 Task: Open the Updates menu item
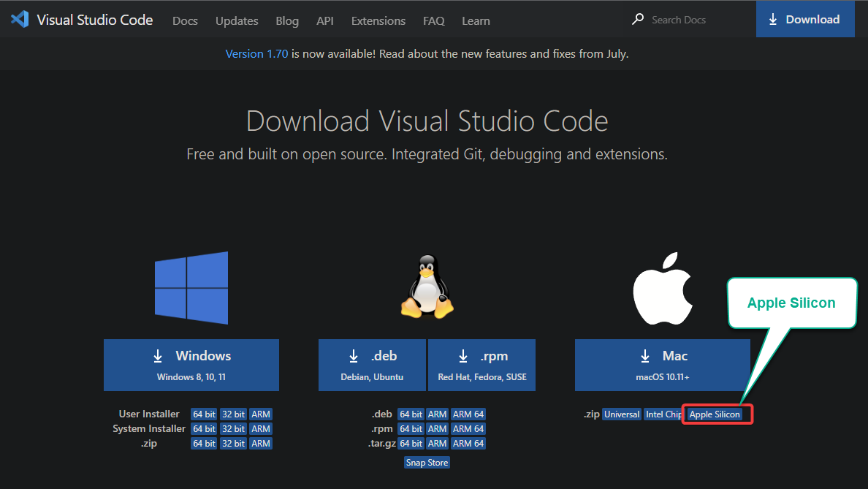(237, 21)
